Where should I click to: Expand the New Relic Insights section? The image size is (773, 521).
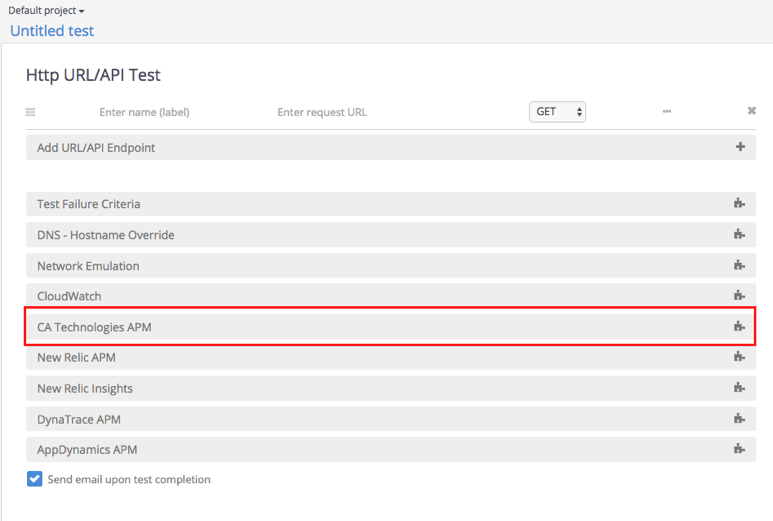coord(85,388)
